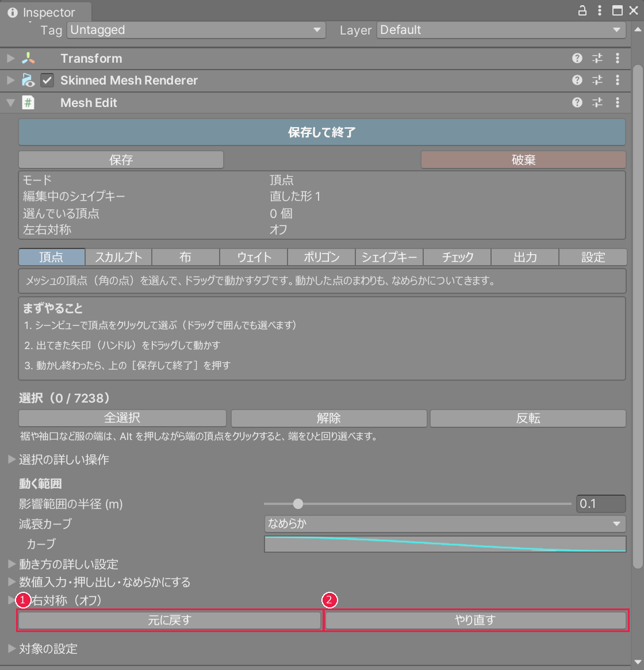Open help for the Transform component
Viewport: 644px width, 670px height.
pyautogui.click(x=577, y=58)
